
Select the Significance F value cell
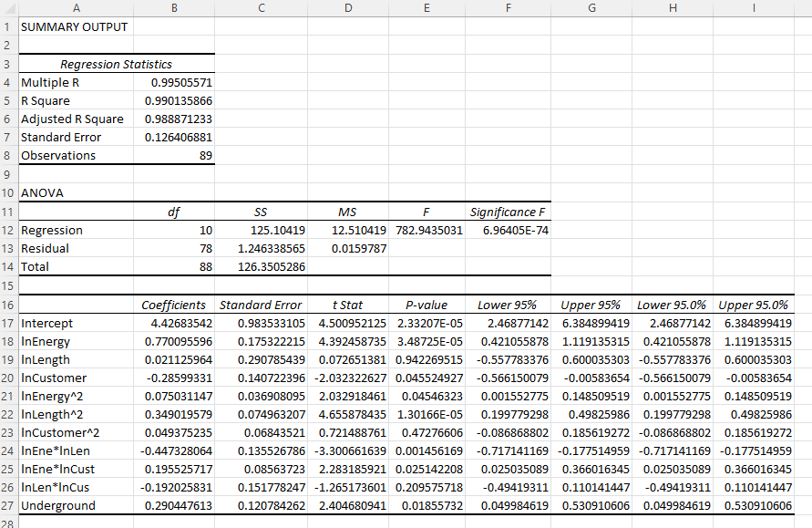(x=508, y=230)
